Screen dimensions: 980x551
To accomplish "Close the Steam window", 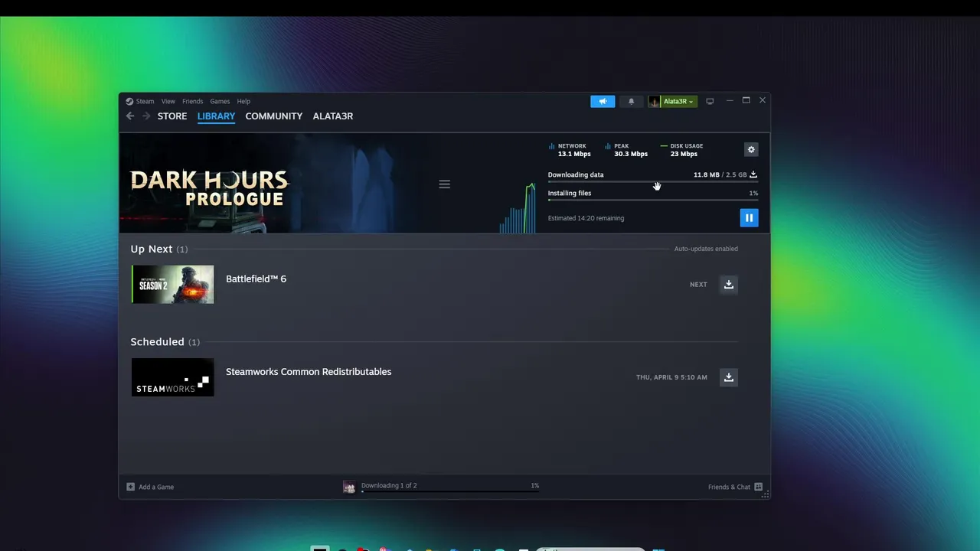I will [x=763, y=100].
